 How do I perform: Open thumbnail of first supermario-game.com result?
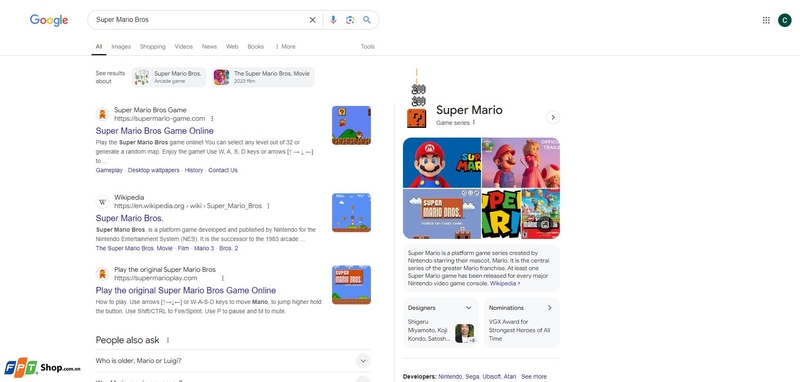[352, 125]
